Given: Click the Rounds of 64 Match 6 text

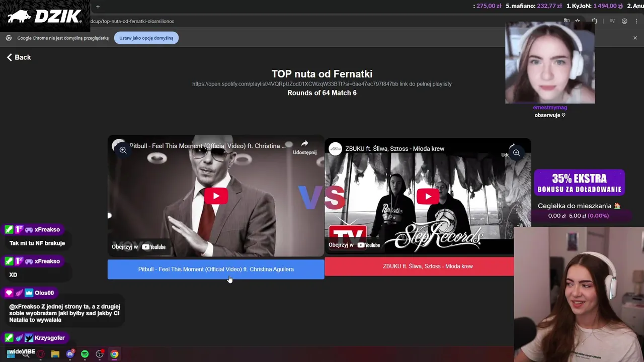Looking at the screenshot, I should (x=322, y=93).
